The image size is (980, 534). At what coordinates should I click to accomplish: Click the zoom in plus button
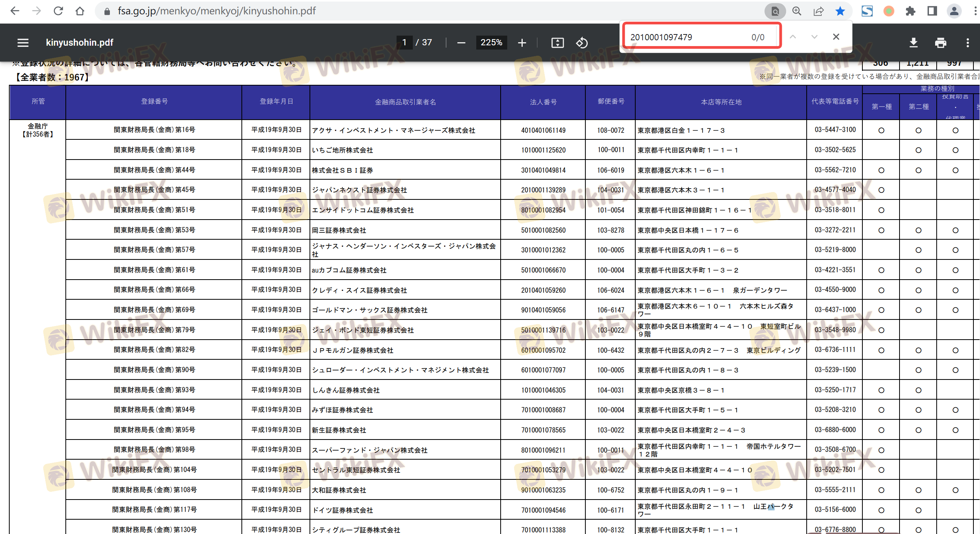[522, 43]
